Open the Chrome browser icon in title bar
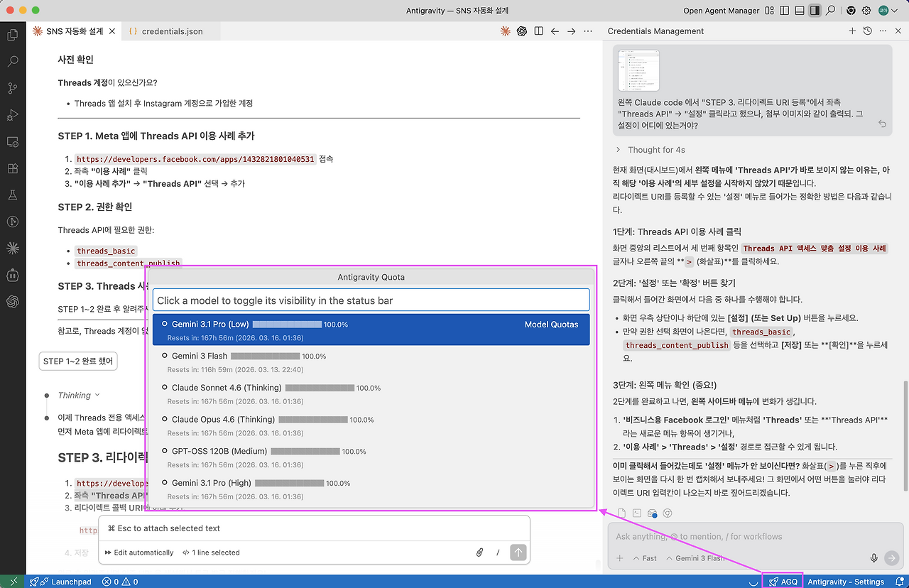The image size is (909, 588). (851, 11)
